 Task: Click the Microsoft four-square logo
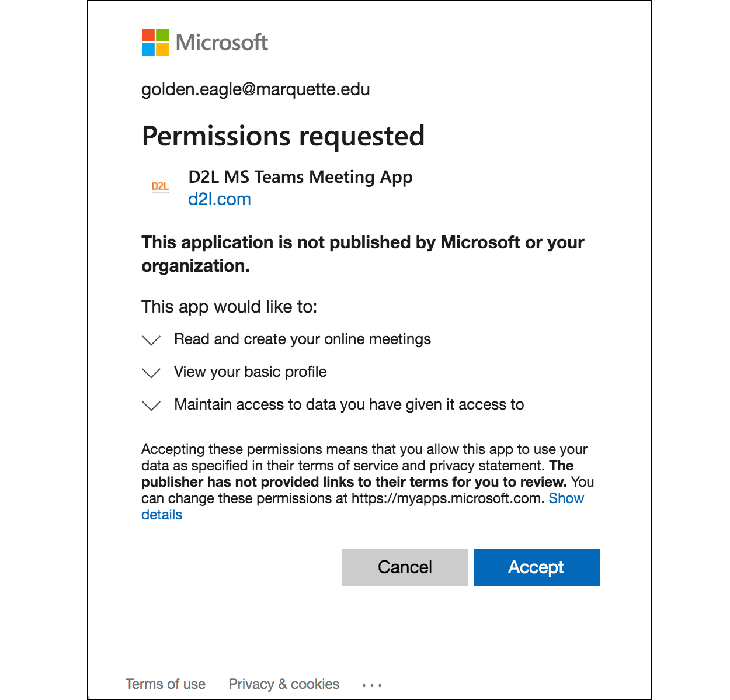(x=155, y=42)
